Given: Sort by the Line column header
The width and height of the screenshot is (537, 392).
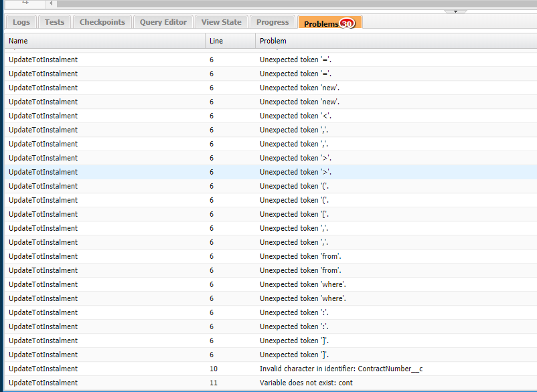Looking at the screenshot, I should pos(230,41).
